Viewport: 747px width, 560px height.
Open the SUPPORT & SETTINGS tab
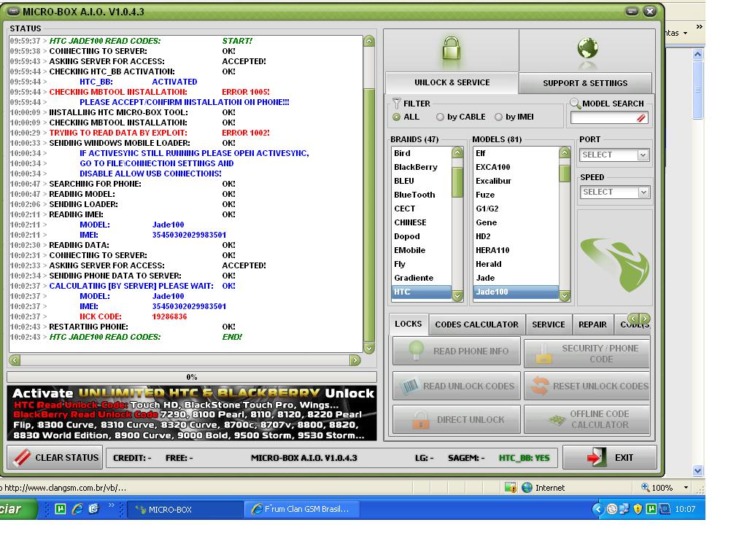[585, 83]
